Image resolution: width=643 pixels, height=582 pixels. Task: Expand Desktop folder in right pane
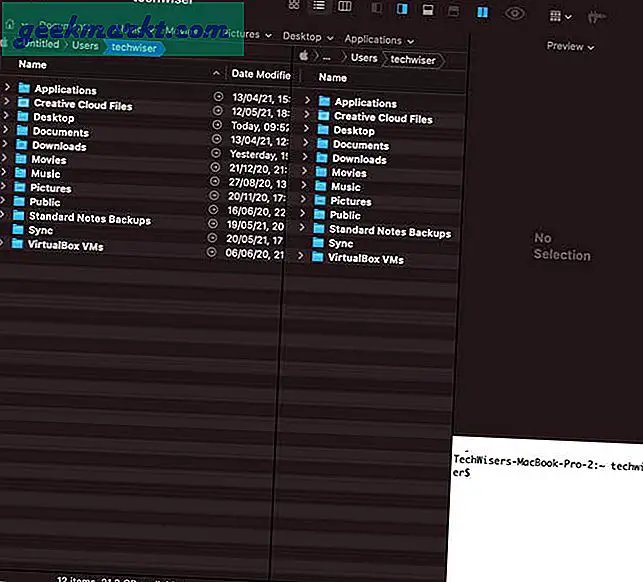306,128
